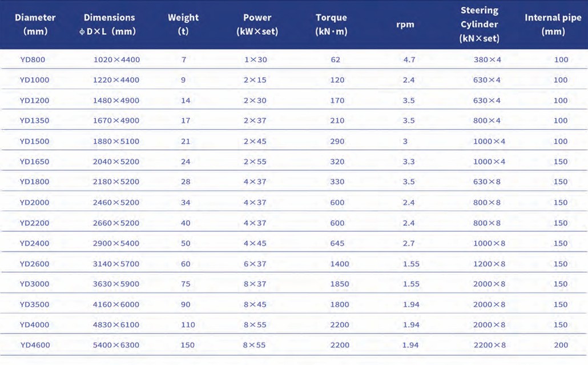Click the 4.7 rpm value
Image resolution: width=588 pixels, height=365 pixels.
(x=409, y=59)
